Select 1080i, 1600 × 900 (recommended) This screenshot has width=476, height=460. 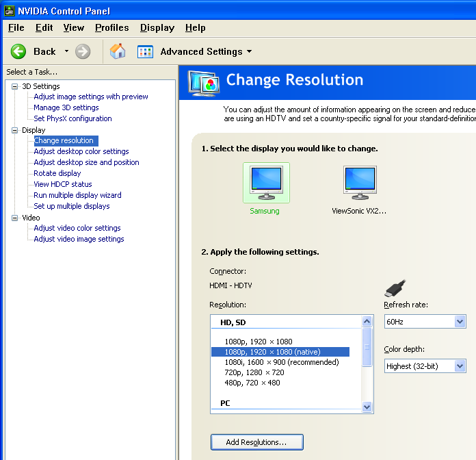[280, 362]
